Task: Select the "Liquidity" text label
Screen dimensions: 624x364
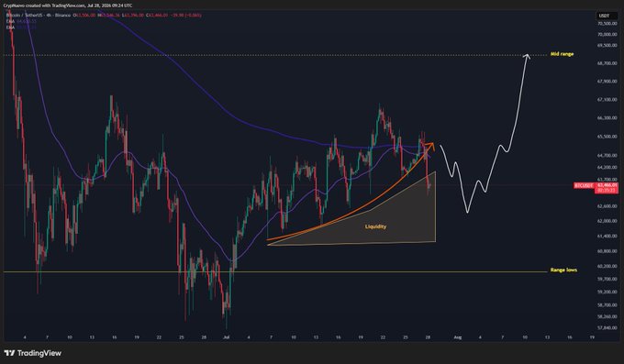Action: (x=375, y=226)
